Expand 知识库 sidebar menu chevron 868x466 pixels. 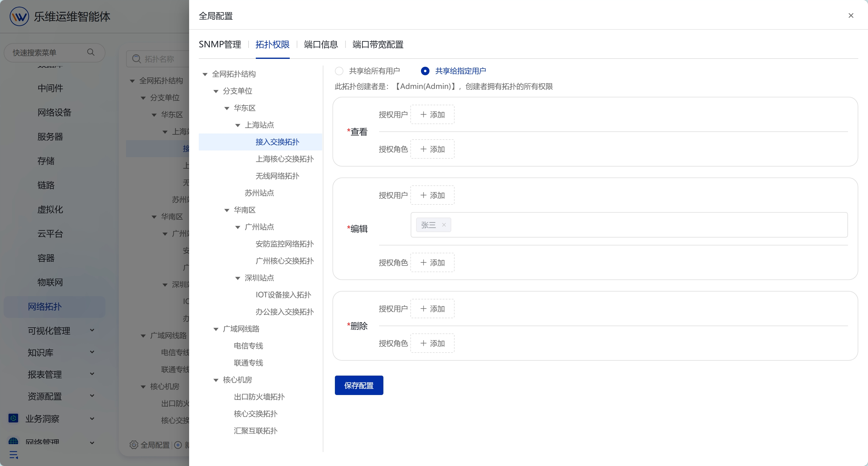(92, 352)
